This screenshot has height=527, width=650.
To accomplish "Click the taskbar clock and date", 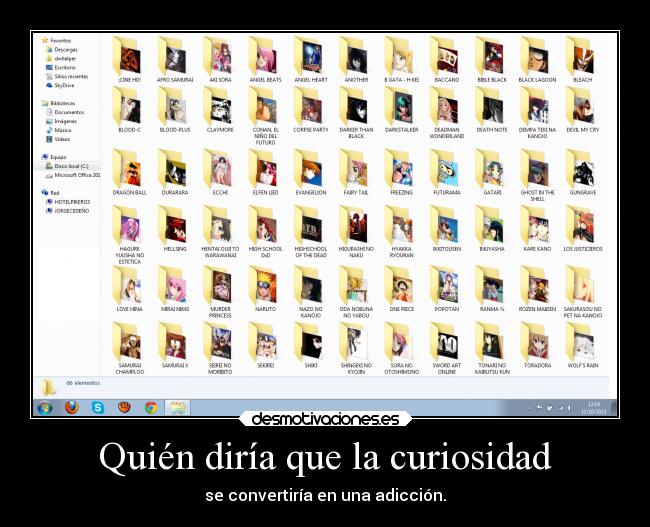I will (593, 408).
